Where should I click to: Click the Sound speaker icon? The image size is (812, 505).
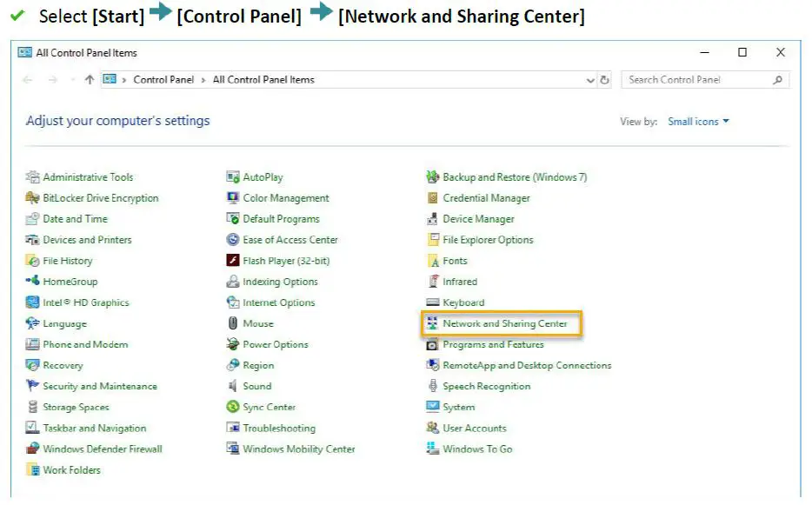pyautogui.click(x=232, y=387)
